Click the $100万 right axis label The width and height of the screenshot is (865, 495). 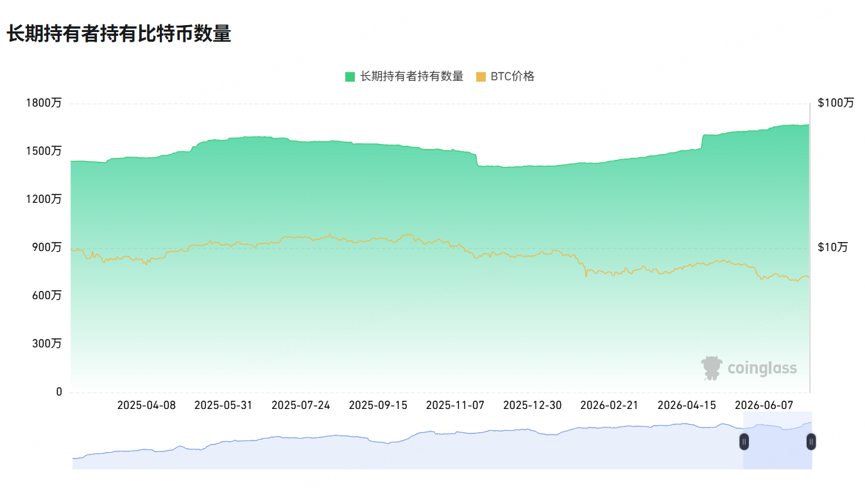(836, 103)
